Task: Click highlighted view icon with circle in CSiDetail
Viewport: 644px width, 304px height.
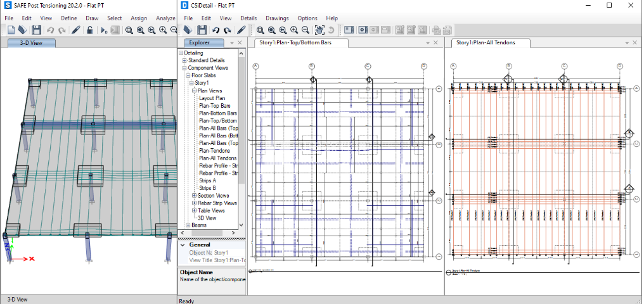Action: pos(363,30)
